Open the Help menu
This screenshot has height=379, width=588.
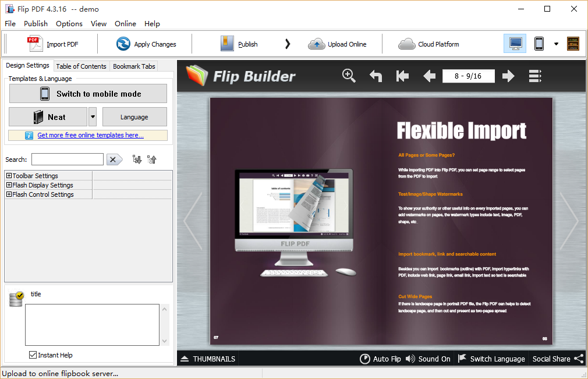153,24
